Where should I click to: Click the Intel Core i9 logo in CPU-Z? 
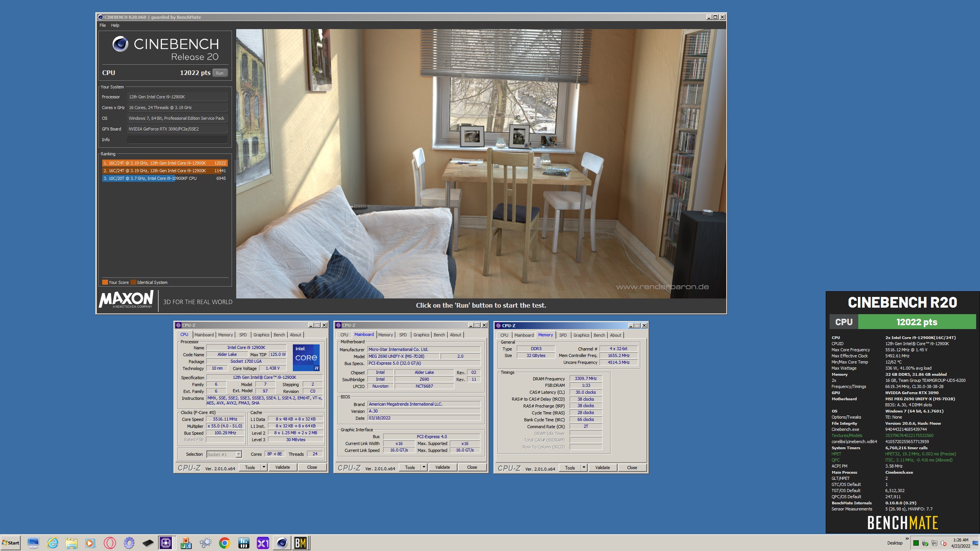(306, 358)
